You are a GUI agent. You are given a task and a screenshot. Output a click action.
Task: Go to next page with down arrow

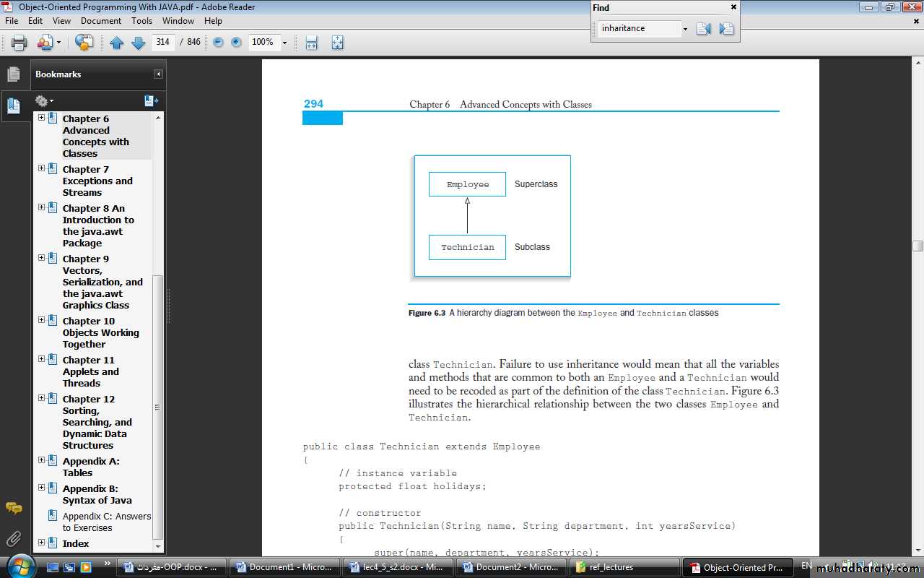tap(139, 43)
